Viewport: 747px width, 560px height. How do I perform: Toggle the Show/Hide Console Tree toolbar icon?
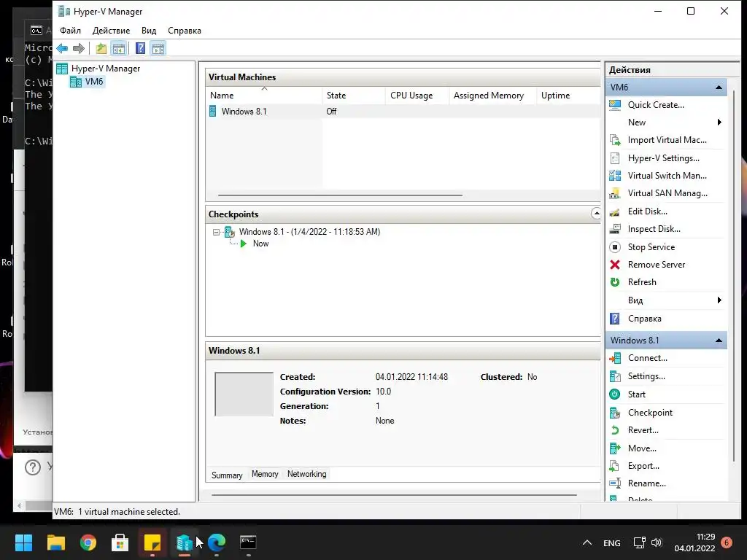click(x=119, y=48)
